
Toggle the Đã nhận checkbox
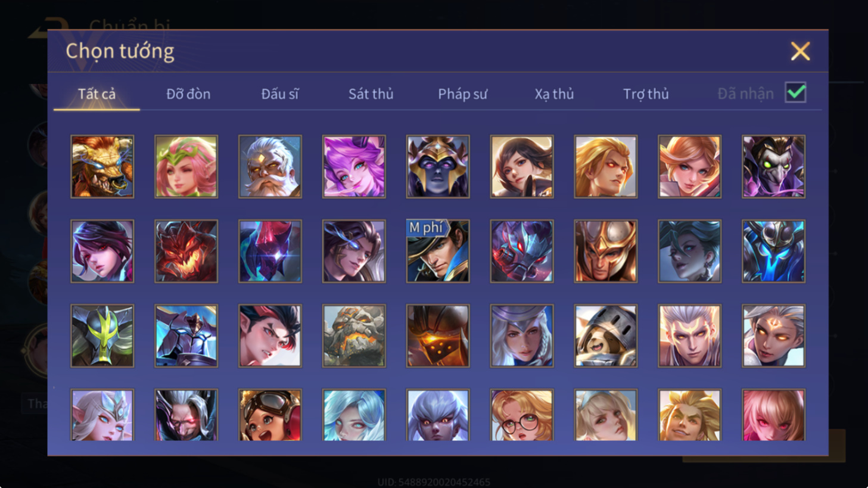[795, 93]
